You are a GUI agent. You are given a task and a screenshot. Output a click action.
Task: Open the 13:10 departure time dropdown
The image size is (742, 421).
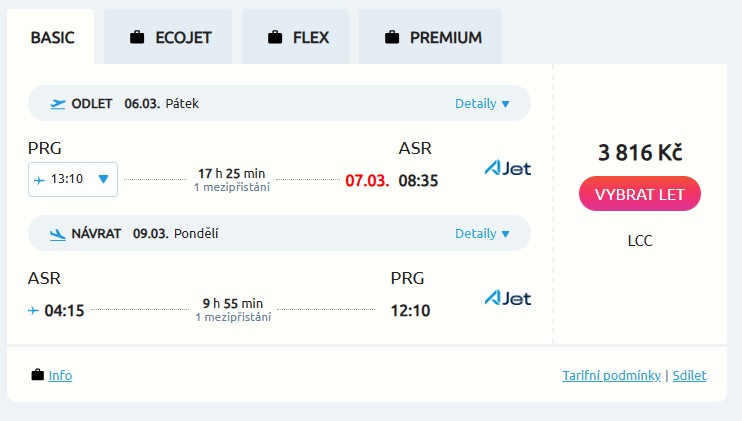[x=74, y=180]
